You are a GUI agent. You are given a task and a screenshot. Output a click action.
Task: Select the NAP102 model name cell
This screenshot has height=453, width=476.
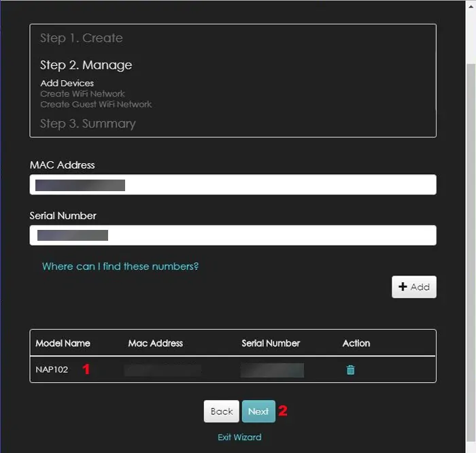pos(52,370)
